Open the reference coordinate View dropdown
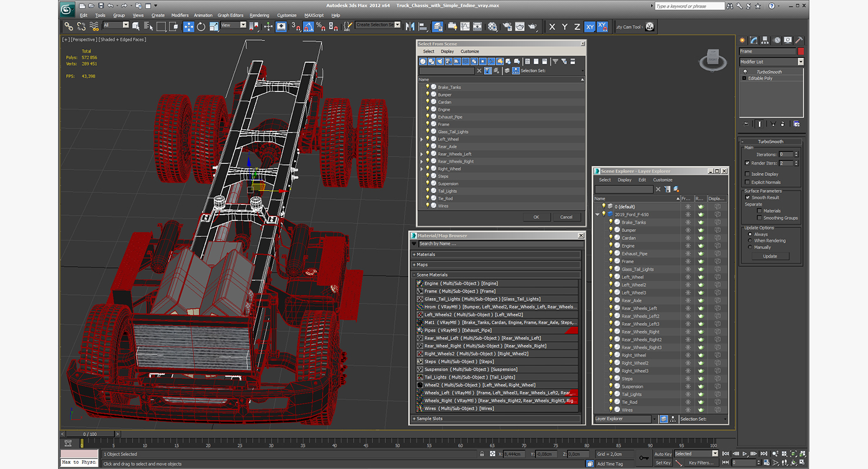Screen dimensions: 868x469 point(233,25)
